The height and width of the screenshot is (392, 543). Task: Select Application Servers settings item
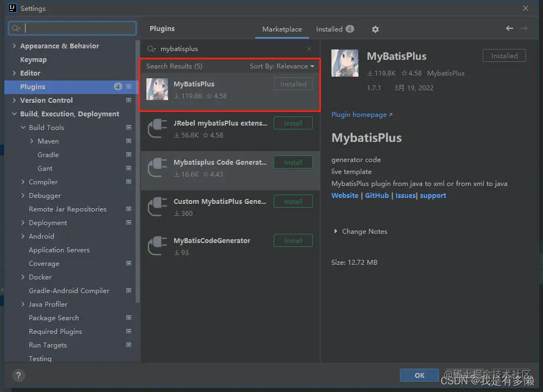pyautogui.click(x=59, y=250)
